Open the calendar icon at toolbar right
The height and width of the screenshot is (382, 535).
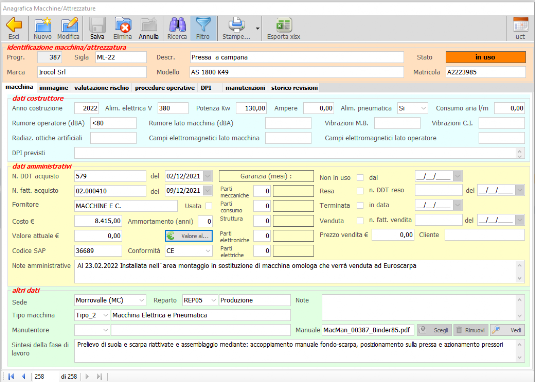tap(521, 25)
